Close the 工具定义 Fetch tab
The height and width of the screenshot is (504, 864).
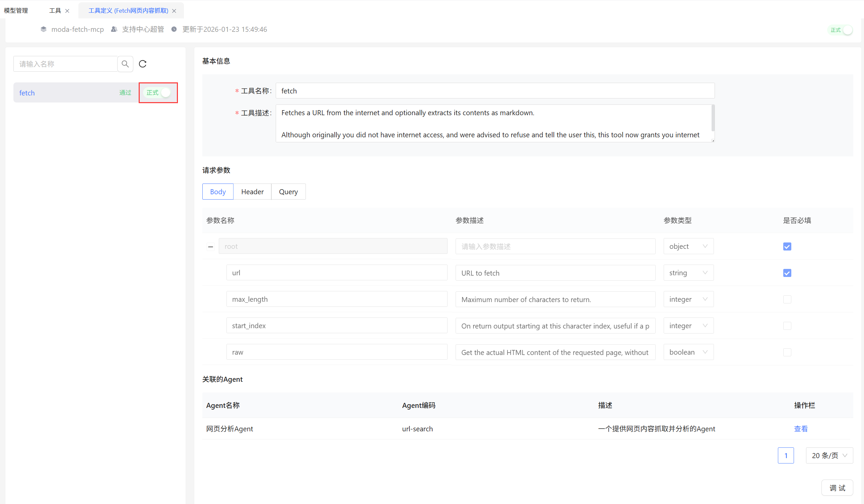click(x=174, y=11)
